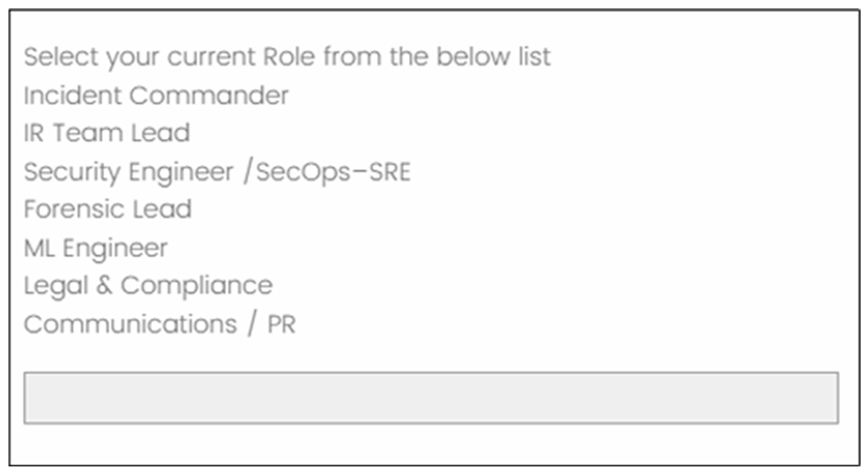Click the IR abbreviation in second option
The height and width of the screenshot is (474, 868).
click(x=34, y=133)
